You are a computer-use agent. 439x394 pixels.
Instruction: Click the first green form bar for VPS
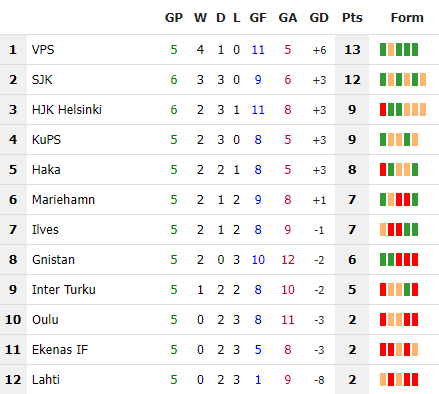pyautogui.click(x=383, y=50)
